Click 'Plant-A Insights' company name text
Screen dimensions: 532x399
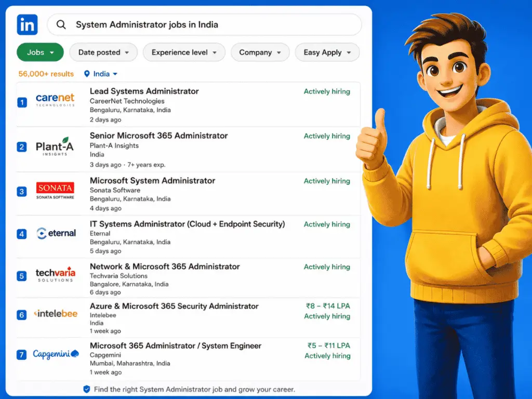(x=114, y=145)
